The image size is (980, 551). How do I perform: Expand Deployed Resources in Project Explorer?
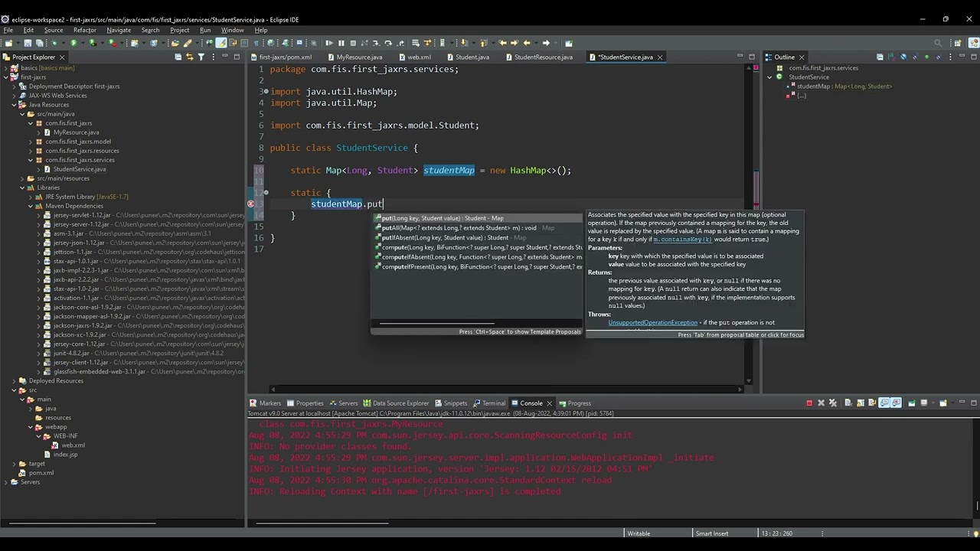[14, 381]
